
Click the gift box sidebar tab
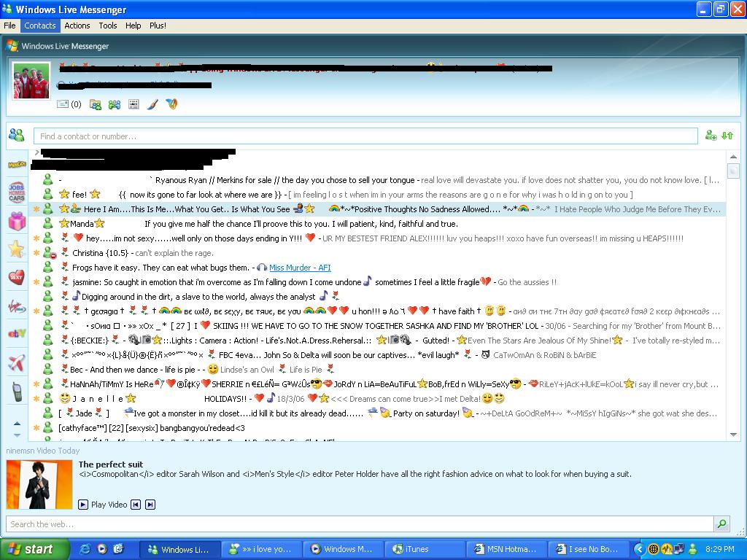point(17,221)
